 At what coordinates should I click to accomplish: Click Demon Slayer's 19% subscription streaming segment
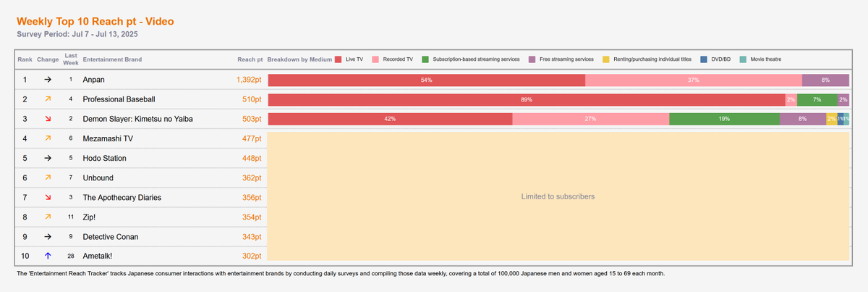725,119
